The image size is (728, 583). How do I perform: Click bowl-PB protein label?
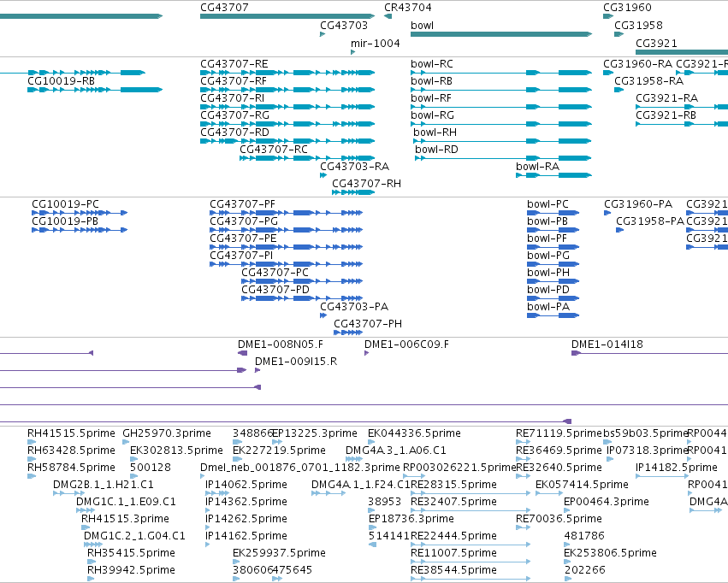[x=547, y=221]
